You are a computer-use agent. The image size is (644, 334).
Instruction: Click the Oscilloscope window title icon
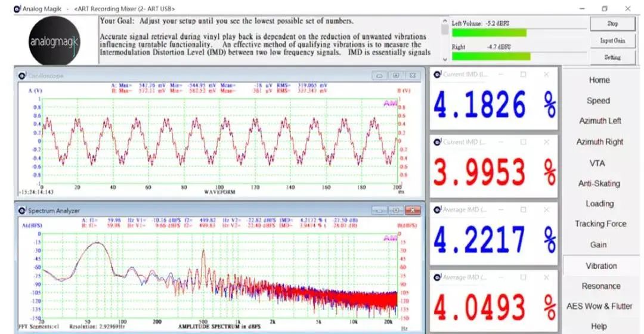click(x=22, y=76)
